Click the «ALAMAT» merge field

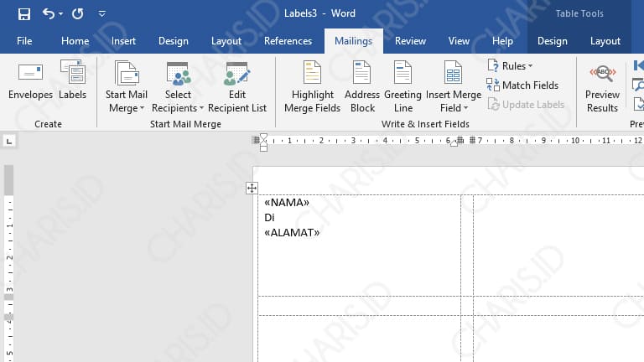292,233
